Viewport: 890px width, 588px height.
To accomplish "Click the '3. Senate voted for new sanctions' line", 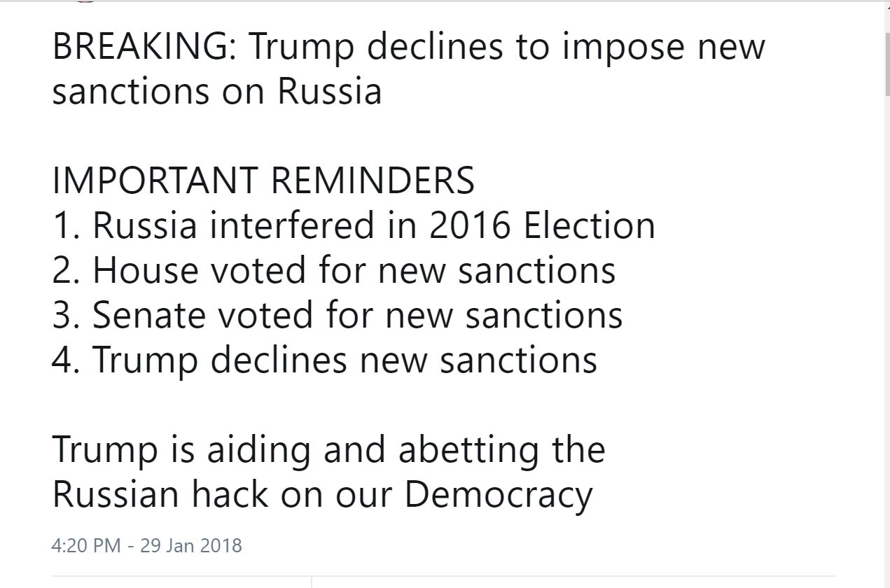I will 338,316.
